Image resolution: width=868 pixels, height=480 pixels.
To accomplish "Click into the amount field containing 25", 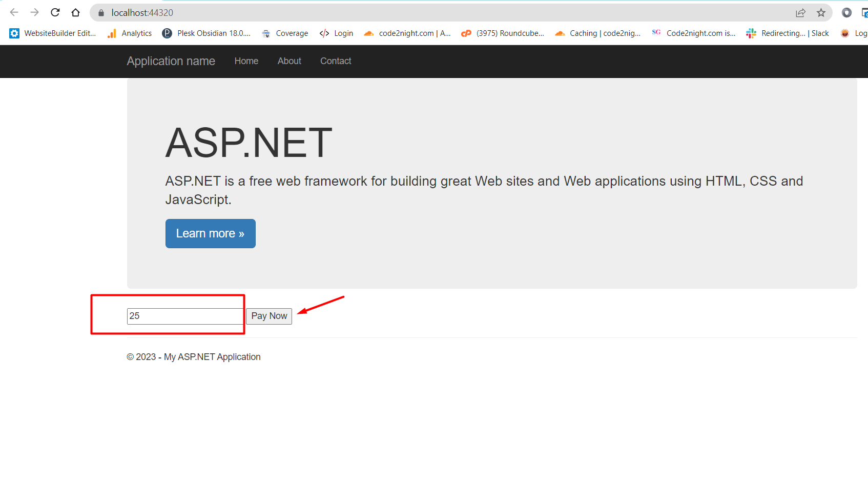I will 185,316.
